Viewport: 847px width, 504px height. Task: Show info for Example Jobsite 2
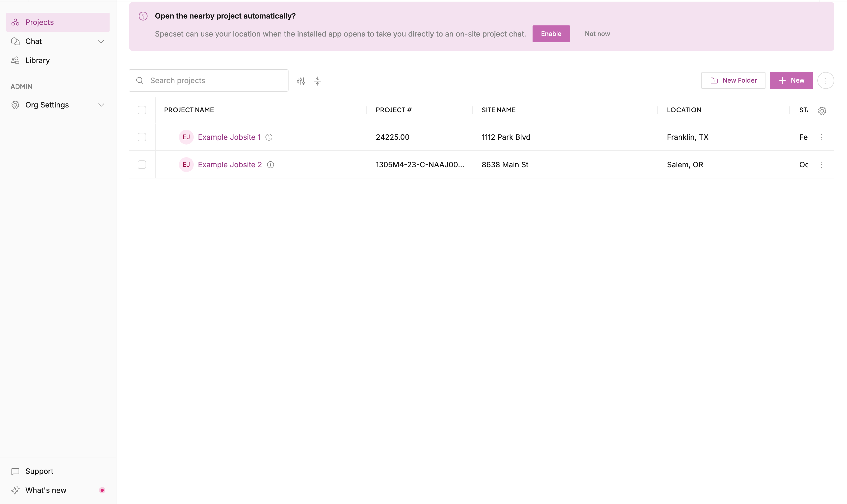[270, 164]
